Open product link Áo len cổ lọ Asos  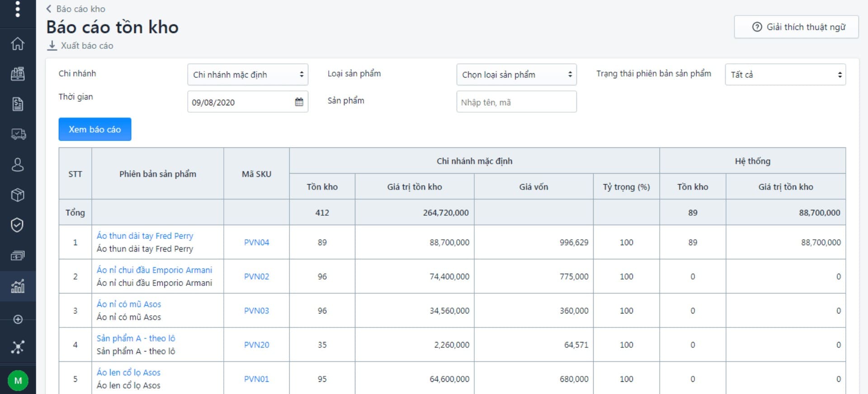pos(128,372)
